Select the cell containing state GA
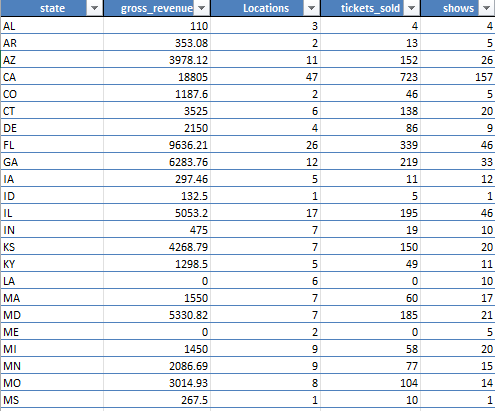The width and height of the screenshot is (495, 411). 52,162
